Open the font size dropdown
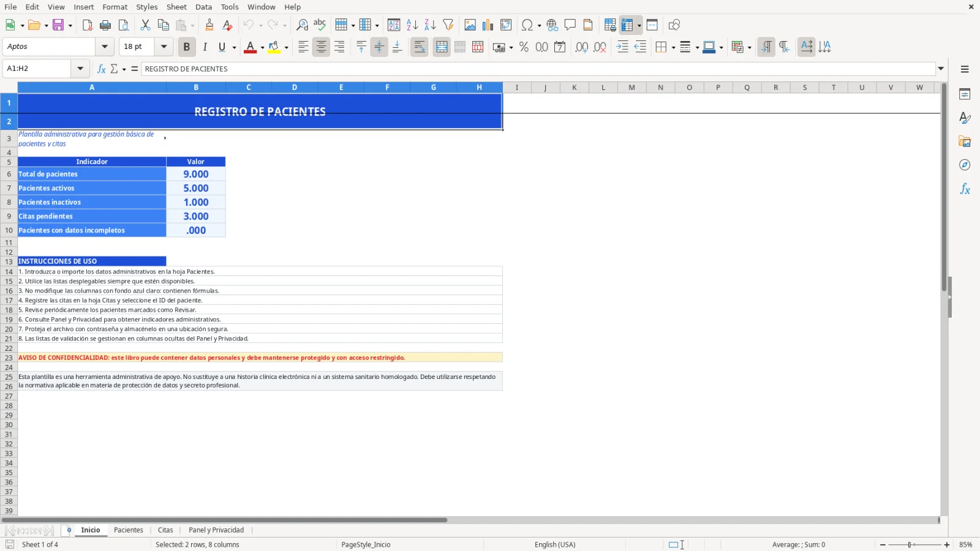Image resolution: width=980 pixels, height=551 pixels. pyautogui.click(x=164, y=47)
